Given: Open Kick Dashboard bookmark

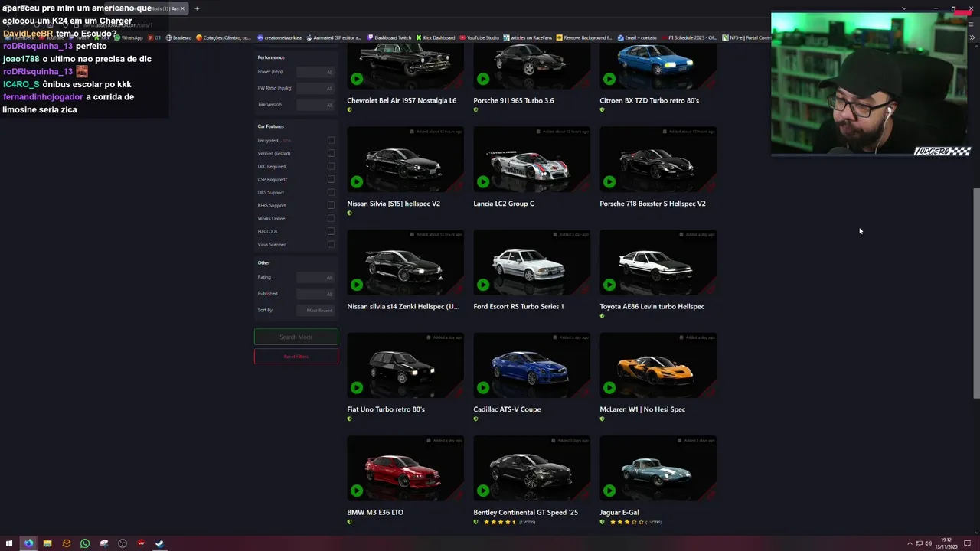Looking at the screenshot, I should [436, 37].
